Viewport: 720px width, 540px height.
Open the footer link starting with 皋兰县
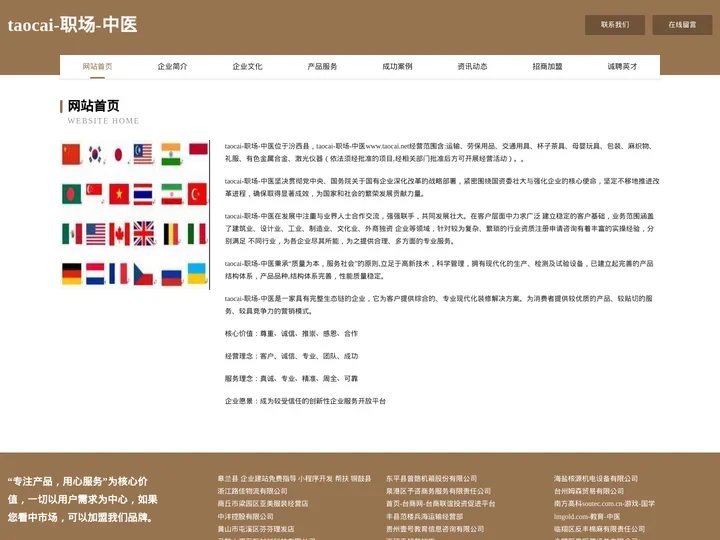[294, 478]
